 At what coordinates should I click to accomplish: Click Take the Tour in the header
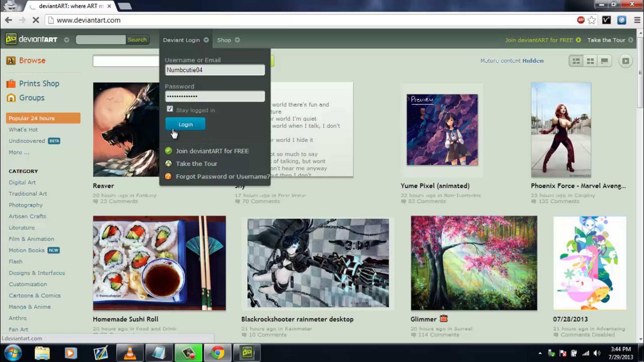pos(610,40)
